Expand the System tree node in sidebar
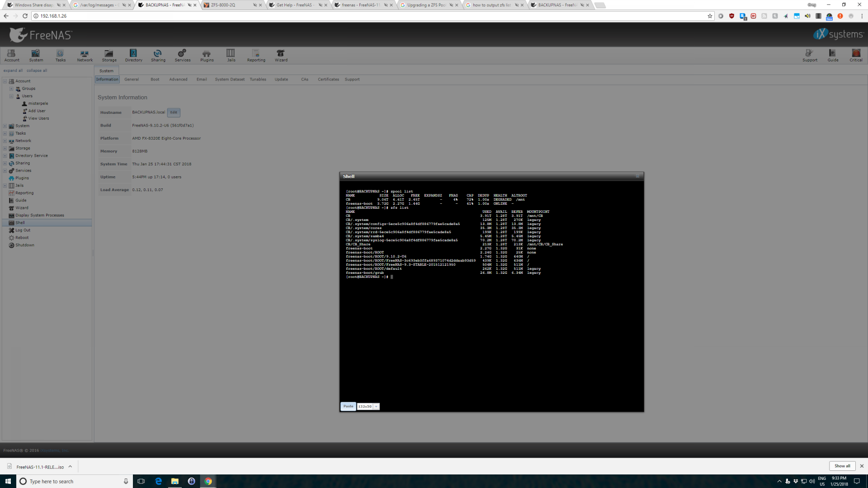This screenshot has height=488, width=868. pyautogui.click(x=5, y=126)
